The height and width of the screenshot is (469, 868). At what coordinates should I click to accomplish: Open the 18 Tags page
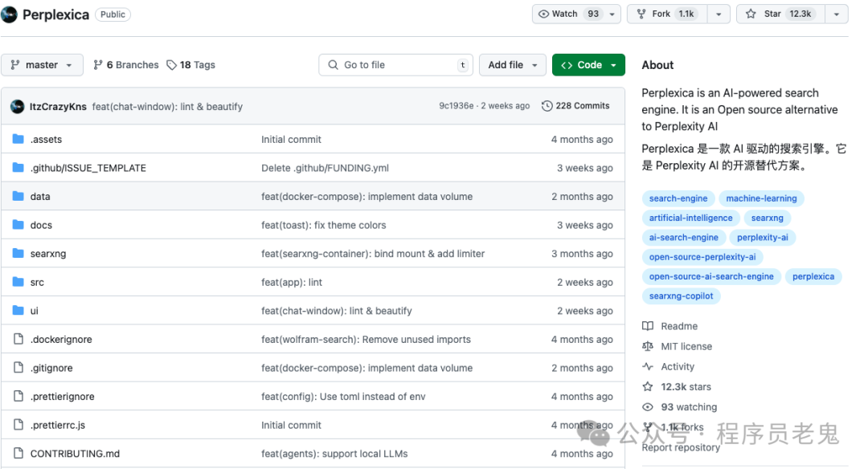(x=191, y=65)
